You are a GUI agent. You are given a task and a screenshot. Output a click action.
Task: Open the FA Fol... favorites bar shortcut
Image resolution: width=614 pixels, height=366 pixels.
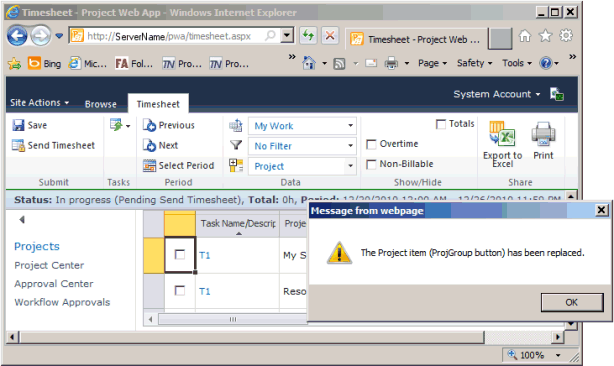134,63
